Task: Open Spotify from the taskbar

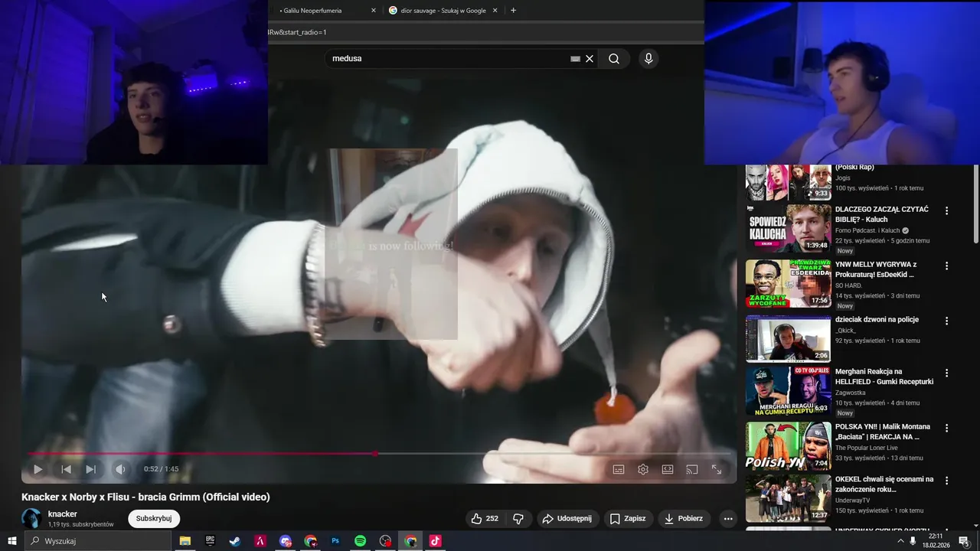Action: tap(361, 541)
